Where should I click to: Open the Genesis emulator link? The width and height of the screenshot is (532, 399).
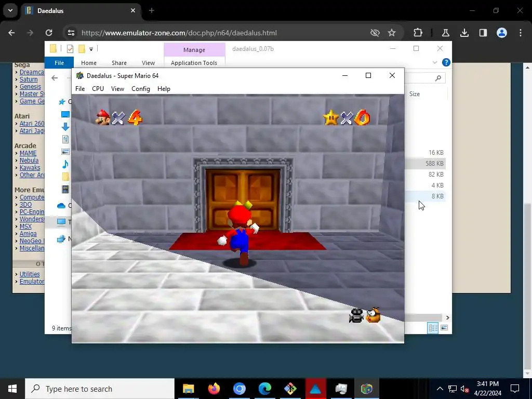point(30,87)
